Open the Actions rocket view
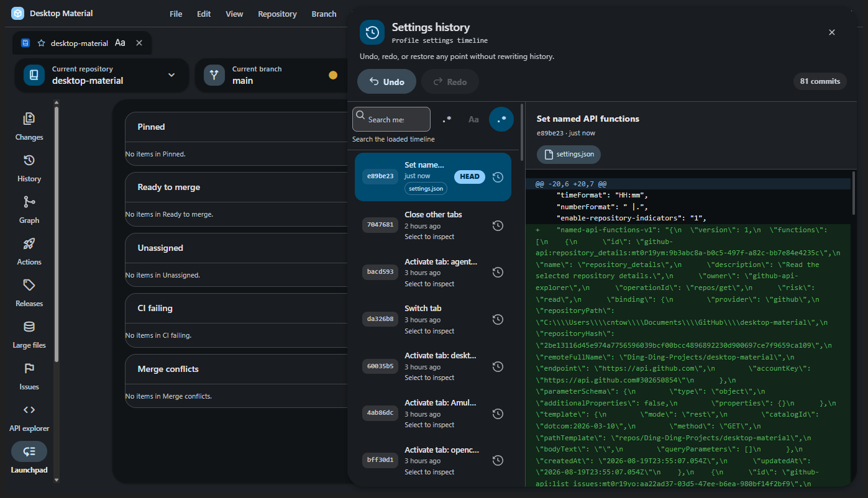 click(29, 251)
